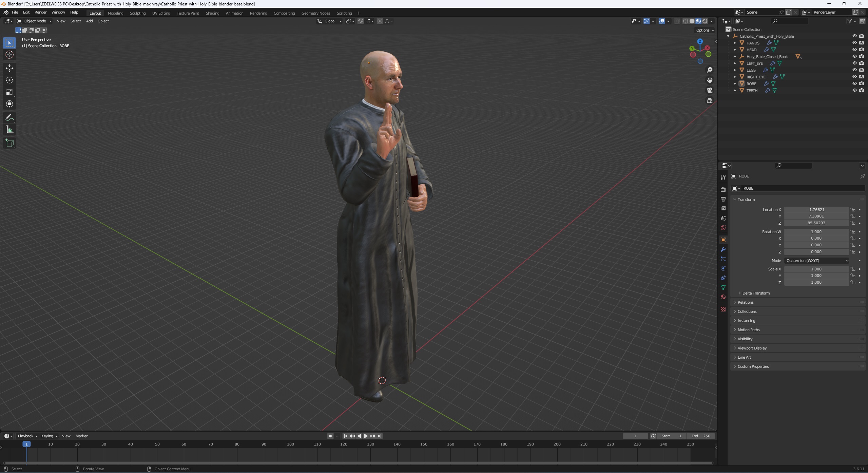Image resolution: width=868 pixels, height=473 pixels.
Task: Open the File menu
Action: point(15,12)
